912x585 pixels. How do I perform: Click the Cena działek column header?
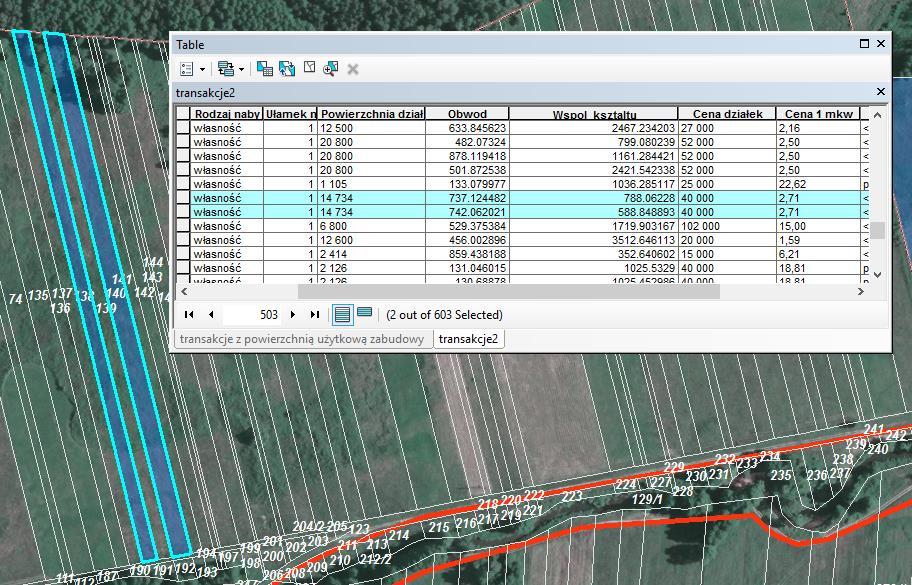click(x=727, y=114)
